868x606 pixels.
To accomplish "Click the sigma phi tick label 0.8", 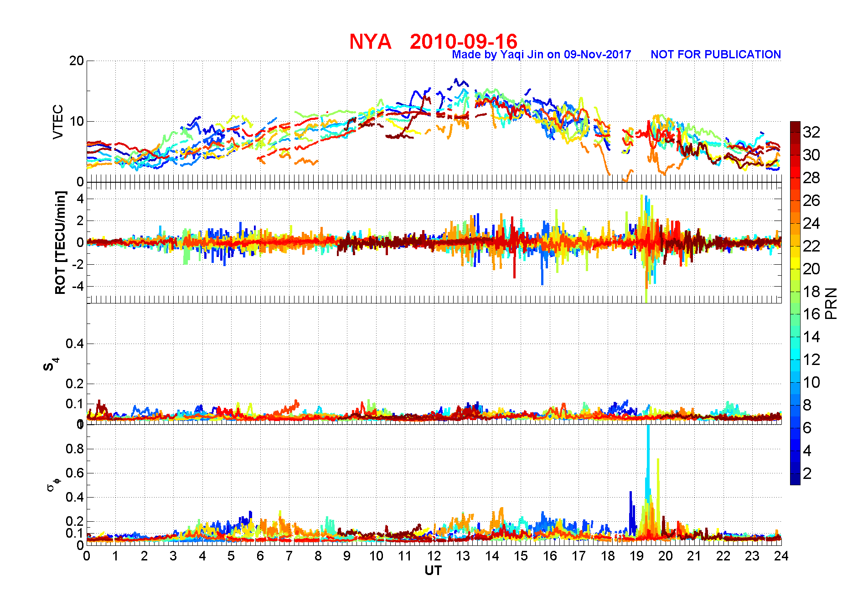I will pos(75,449).
